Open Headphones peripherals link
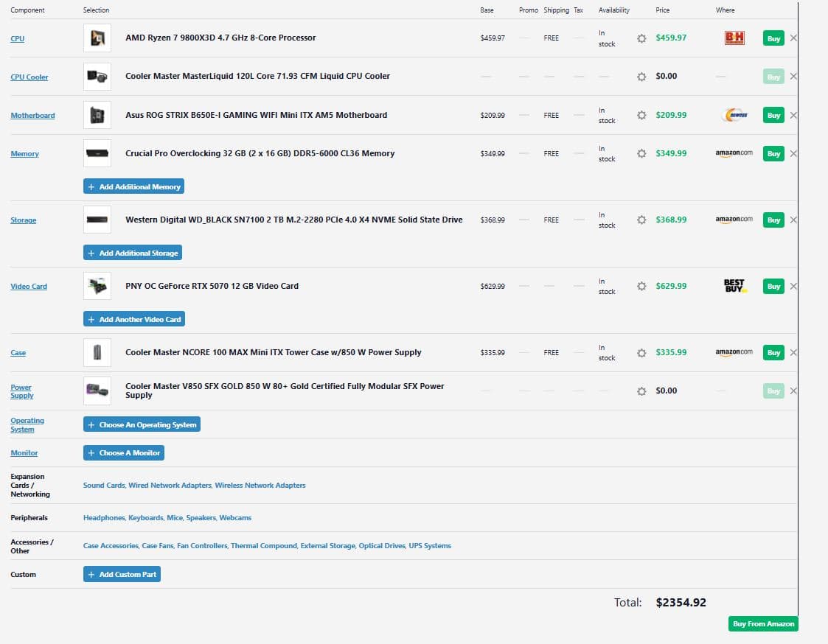 click(x=104, y=518)
